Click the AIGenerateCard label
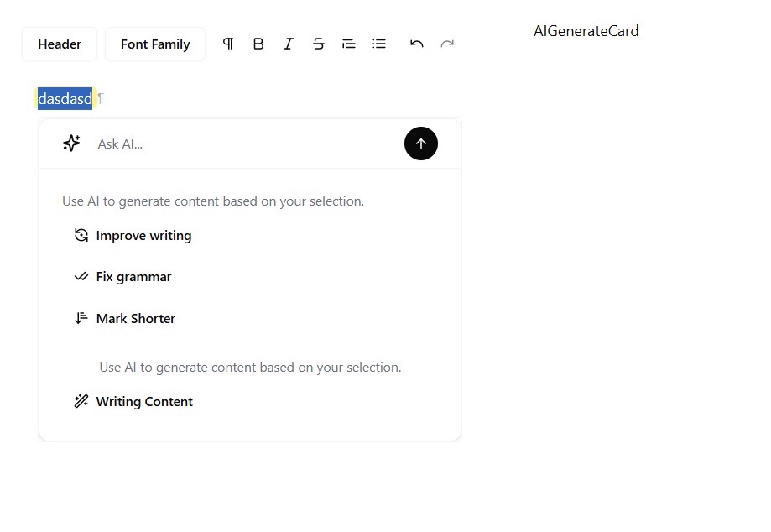The height and width of the screenshot is (532, 771). pos(586,31)
